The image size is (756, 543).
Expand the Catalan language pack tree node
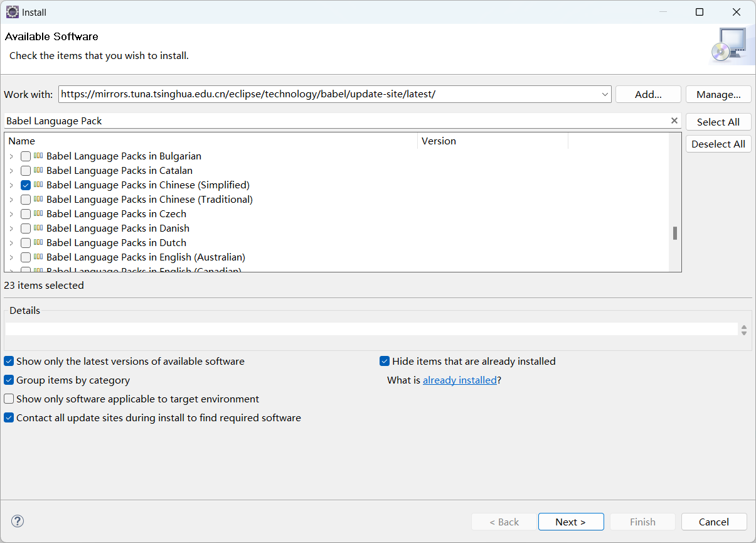pyautogui.click(x=11, y=171)
